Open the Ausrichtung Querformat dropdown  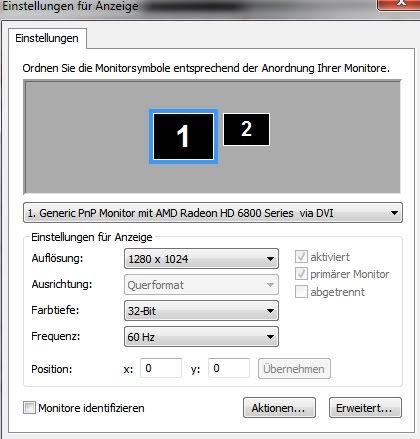201,285
